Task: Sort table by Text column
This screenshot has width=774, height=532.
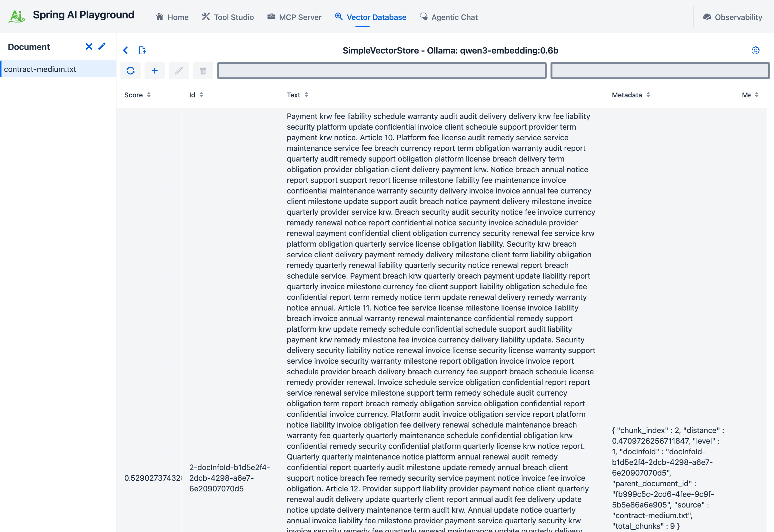Action: pos(297,95)
